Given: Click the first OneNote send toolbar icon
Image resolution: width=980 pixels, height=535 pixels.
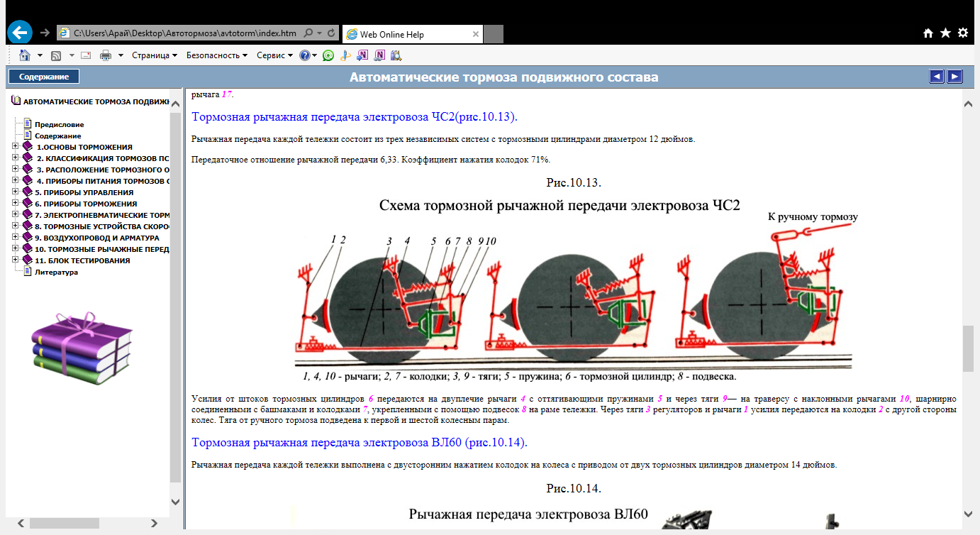Looking at the screenshot, I should [362, 55].
